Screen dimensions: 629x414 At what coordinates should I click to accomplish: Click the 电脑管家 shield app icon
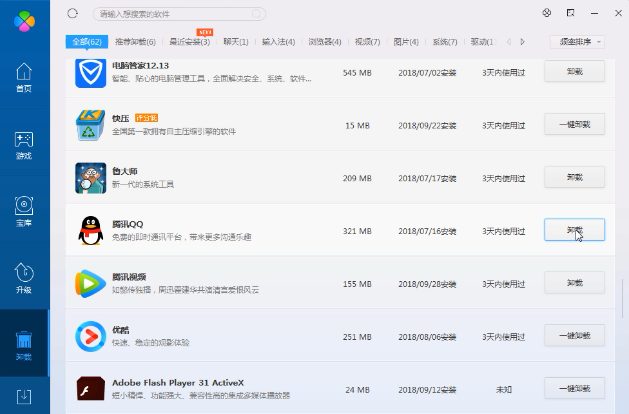tap(91, 73)
